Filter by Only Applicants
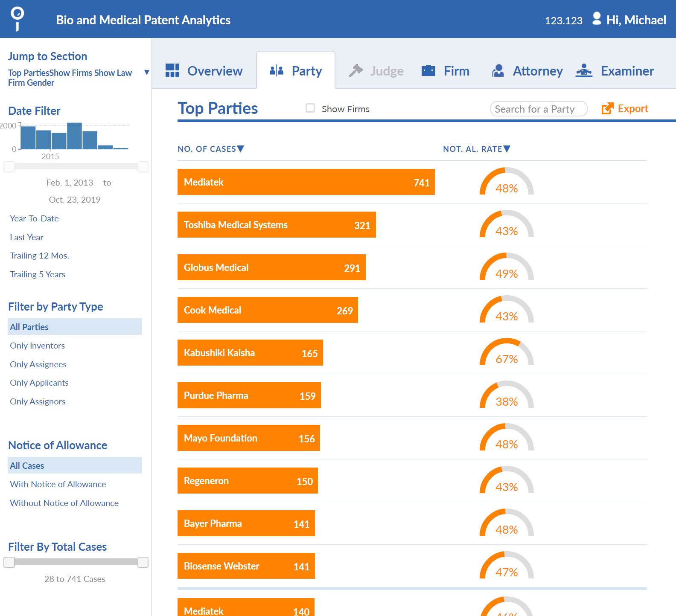The height and width of the screenshot is (616, 676). (39, 383)
